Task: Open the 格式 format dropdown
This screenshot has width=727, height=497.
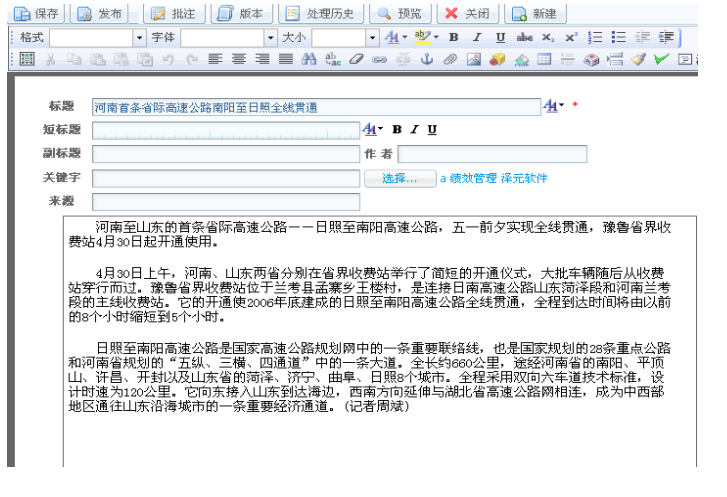Action: pyautogui.click(x=140, y=38)
